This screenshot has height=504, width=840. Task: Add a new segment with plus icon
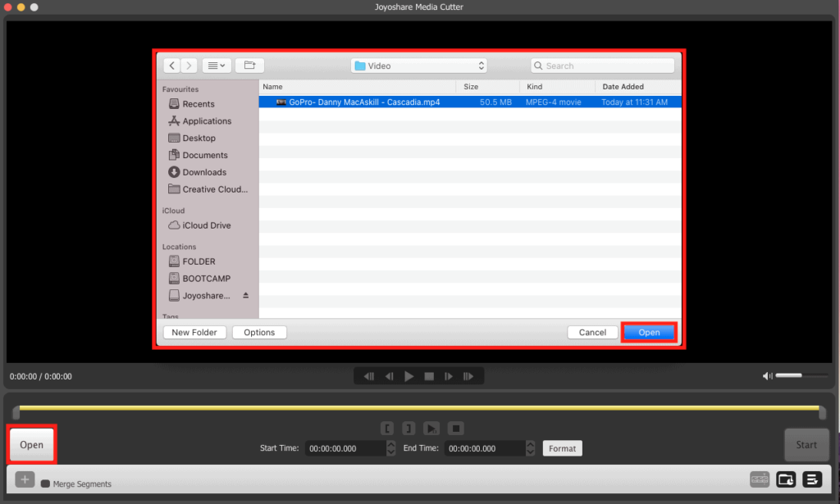click(x=25, y=479)
